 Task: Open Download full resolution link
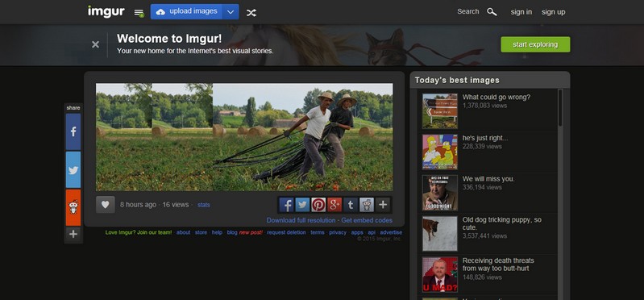coord(301,220)
